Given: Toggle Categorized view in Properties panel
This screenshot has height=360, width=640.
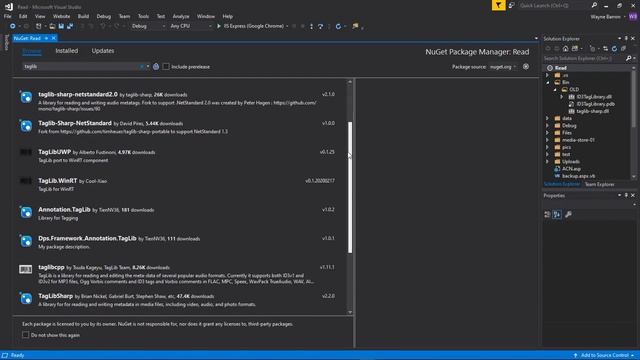Looking at the screenshot, I should (x=547, y=214).
